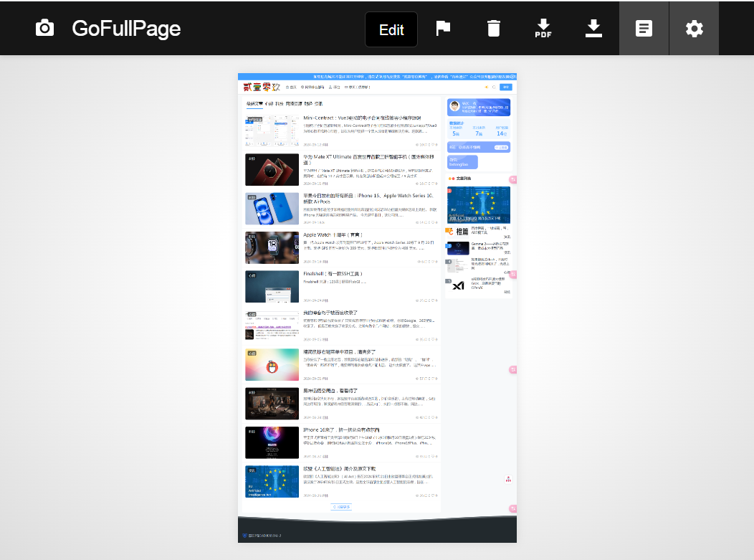The height and width of the screenshot is (560, 754).
Task: Click the GoFullPage title text
Action: tap(126, 29)
